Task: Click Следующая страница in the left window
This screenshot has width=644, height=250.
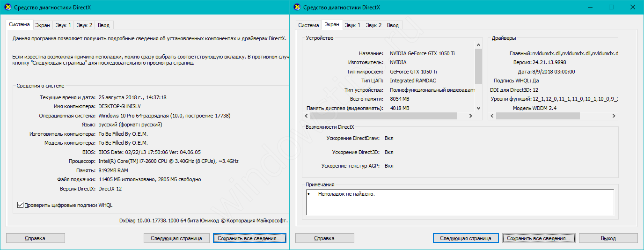Action: (x=176, y=238)
